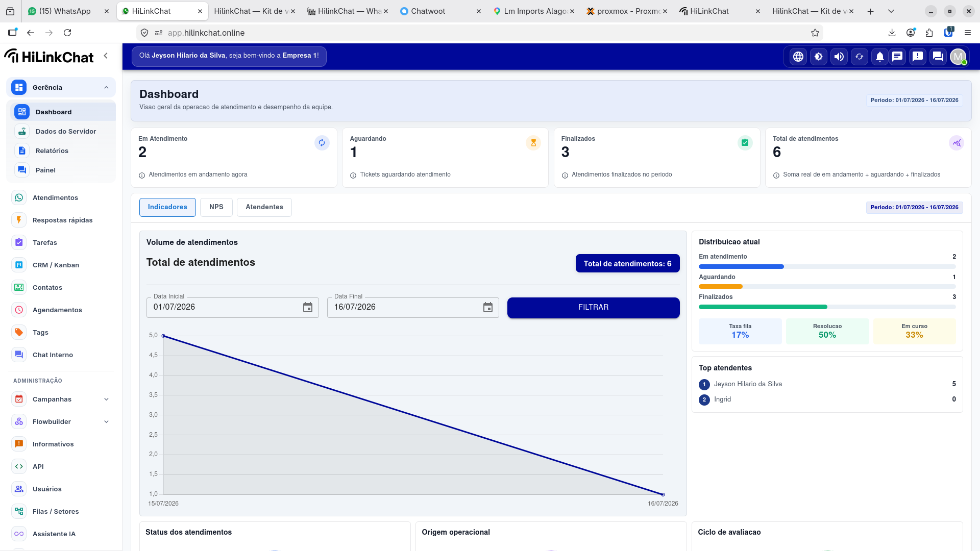
Task: Open the chat message icon in header
Action: pos(897,57)
